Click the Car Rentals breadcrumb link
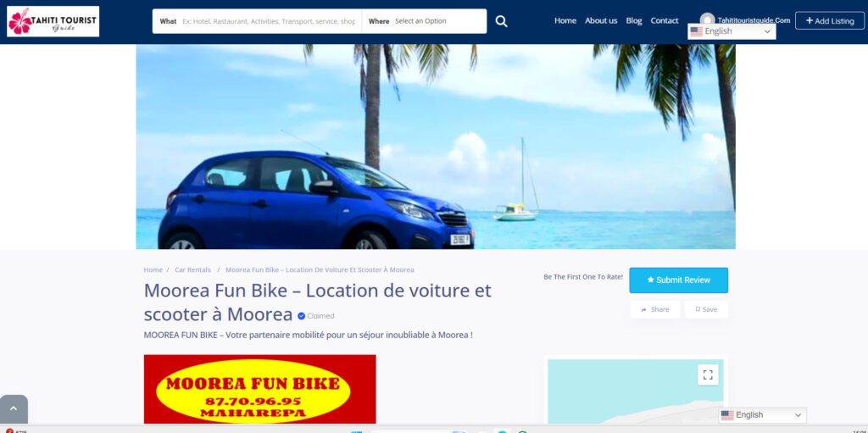Image resolution: width=868 pixels, height=433 pixels. coord(192,270)
